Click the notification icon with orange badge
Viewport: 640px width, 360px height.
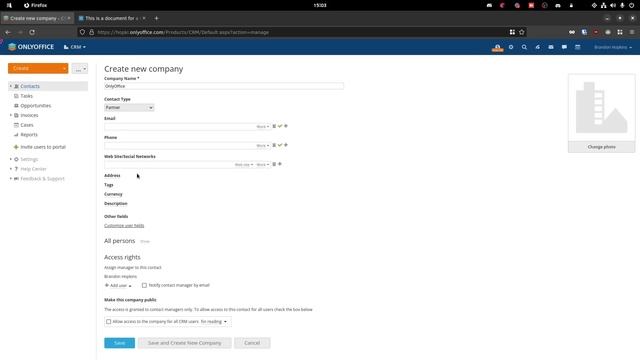[497, 48]
